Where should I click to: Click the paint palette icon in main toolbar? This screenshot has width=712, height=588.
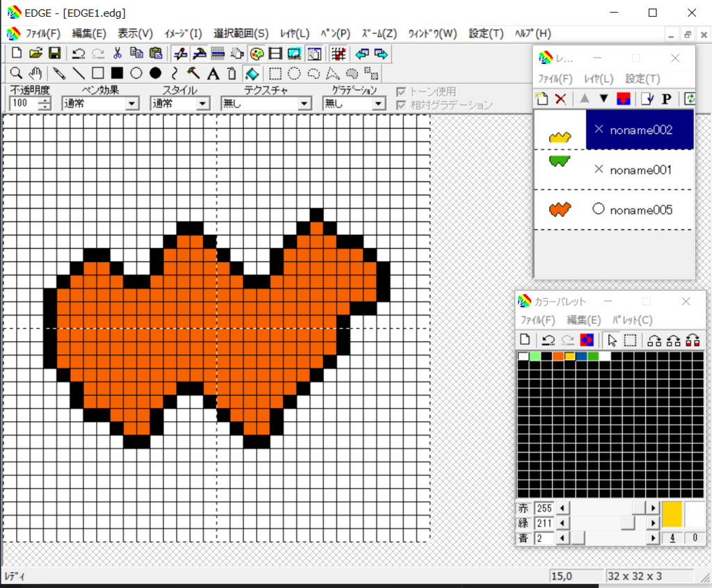[x=257, y=54]
